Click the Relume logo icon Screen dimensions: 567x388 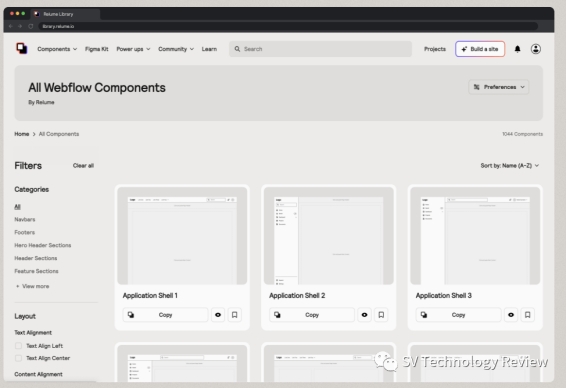tap(21, 48)
